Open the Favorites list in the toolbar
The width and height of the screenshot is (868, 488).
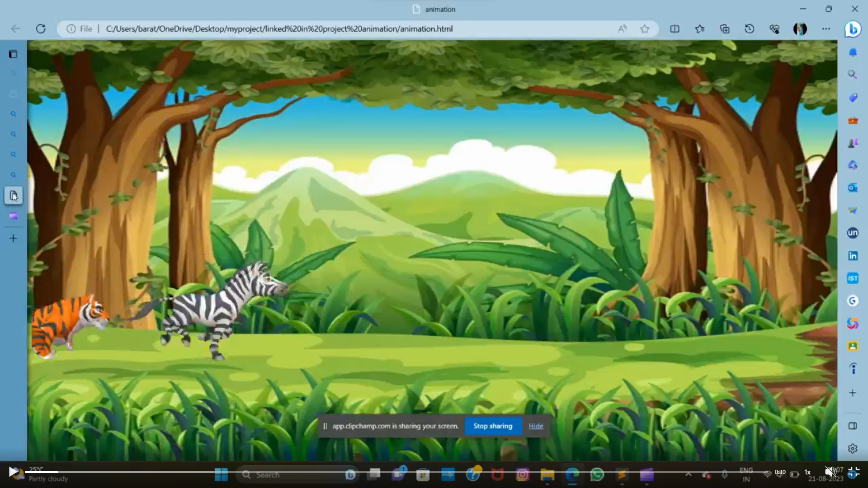(700, 29)
